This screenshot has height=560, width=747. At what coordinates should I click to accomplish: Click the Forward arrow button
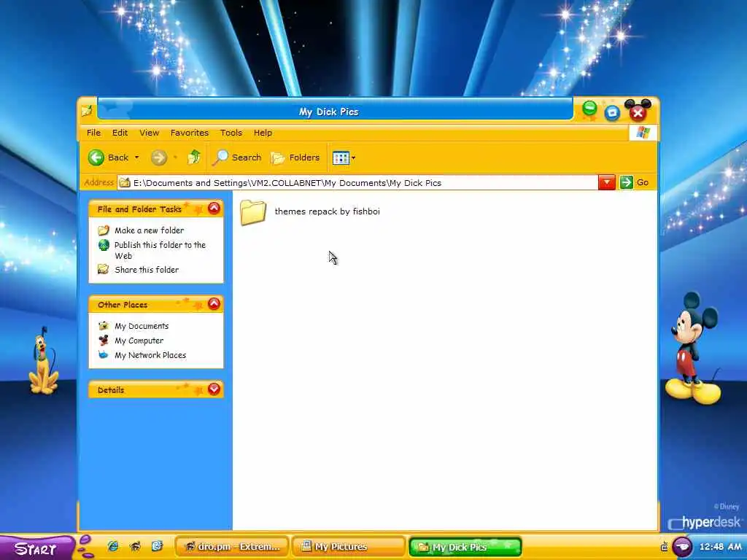[158, 157]
